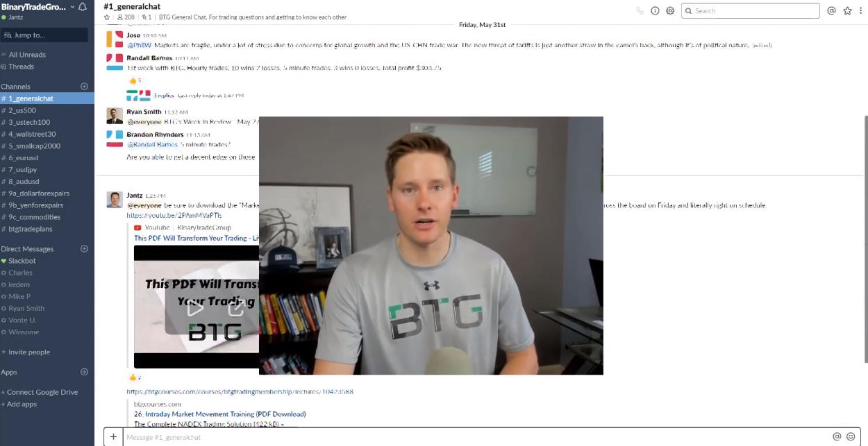Open the youtu.be video link
Screen dimensions: 868x446
174,216
